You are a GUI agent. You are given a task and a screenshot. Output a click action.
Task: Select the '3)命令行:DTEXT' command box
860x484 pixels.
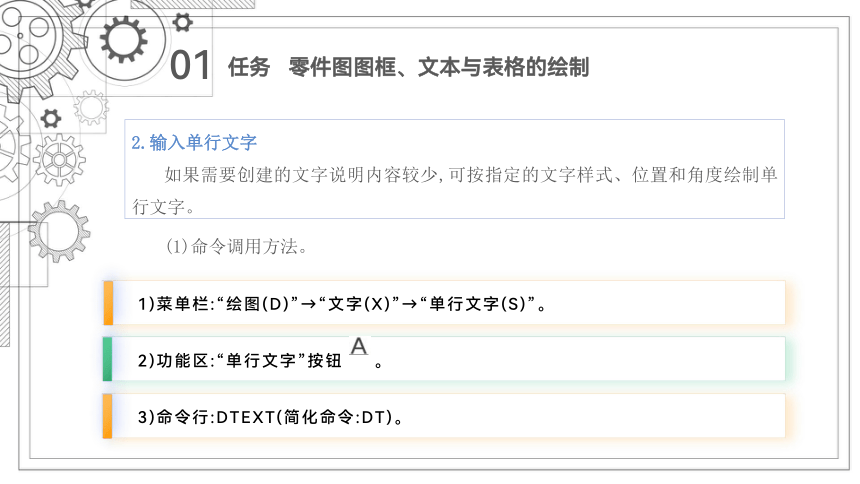tap(444, 416)
